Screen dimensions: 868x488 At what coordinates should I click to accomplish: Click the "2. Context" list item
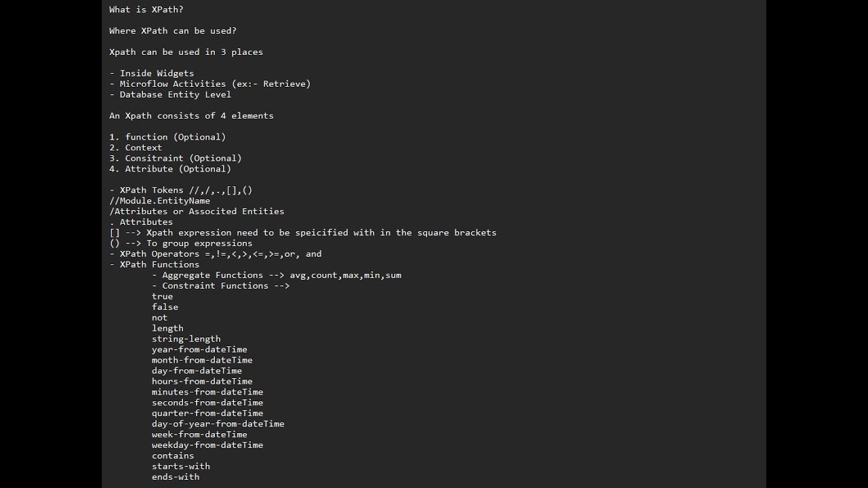tap(136, 148)
